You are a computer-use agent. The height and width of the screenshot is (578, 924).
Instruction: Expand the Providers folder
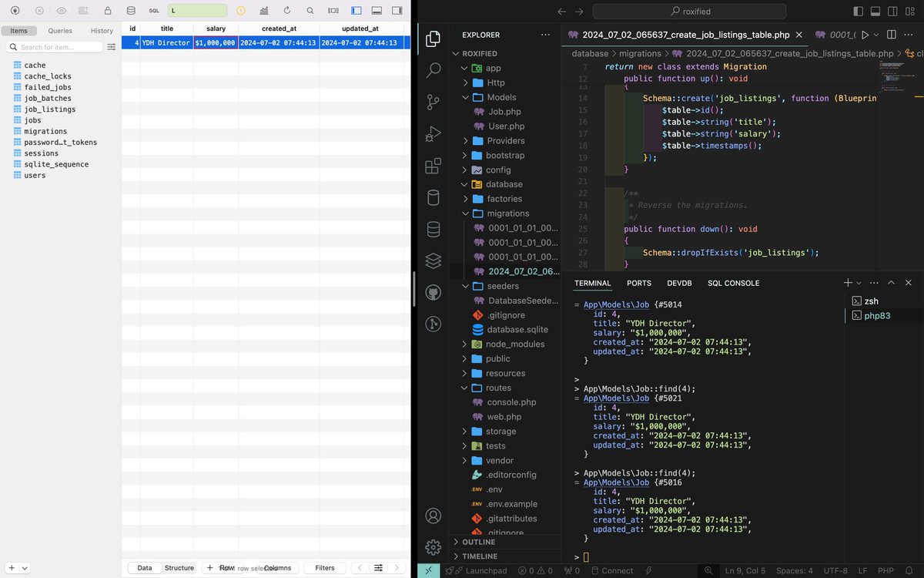(x=466, y=141)
